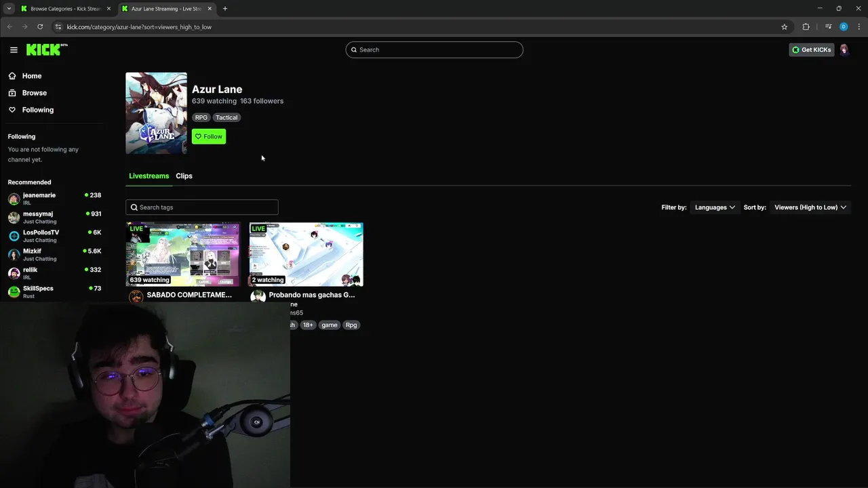Click the Probando streamer avatar
This screenshot has height=488, width=868.
click(x=258, y=296)
